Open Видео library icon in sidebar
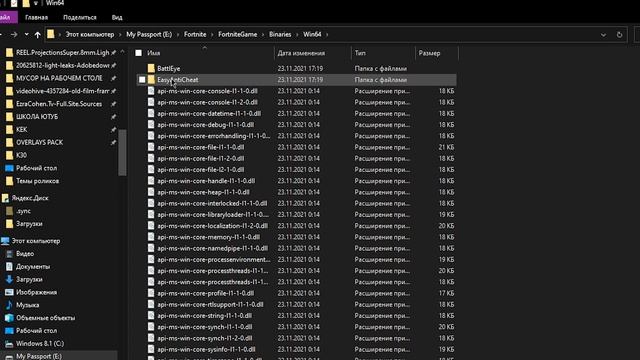 coord(9,254)
